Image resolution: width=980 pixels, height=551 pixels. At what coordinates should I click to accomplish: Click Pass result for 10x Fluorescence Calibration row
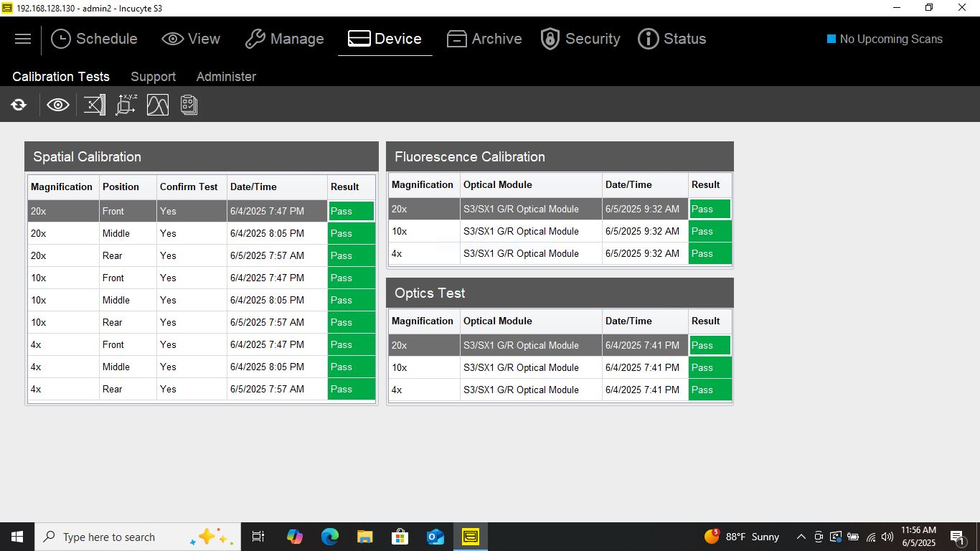coord(710,231)
